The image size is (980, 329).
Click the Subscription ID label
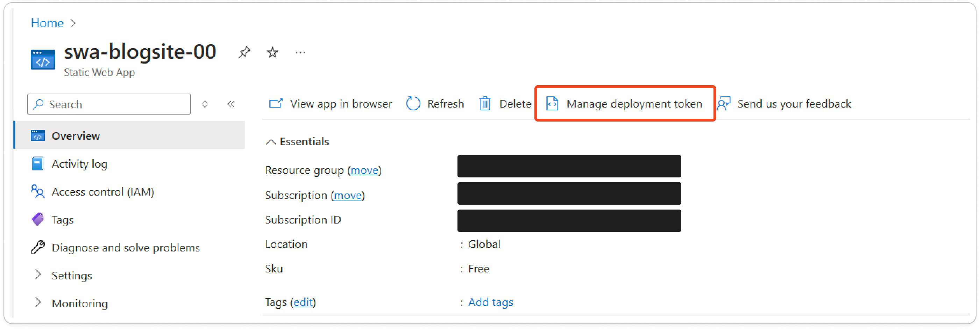303,220
